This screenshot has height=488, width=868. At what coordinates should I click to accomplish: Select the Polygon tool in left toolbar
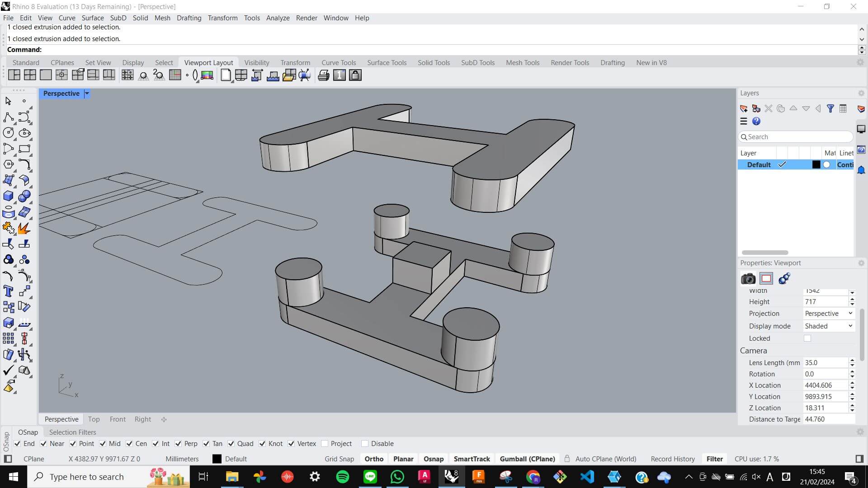pos(8,164)
